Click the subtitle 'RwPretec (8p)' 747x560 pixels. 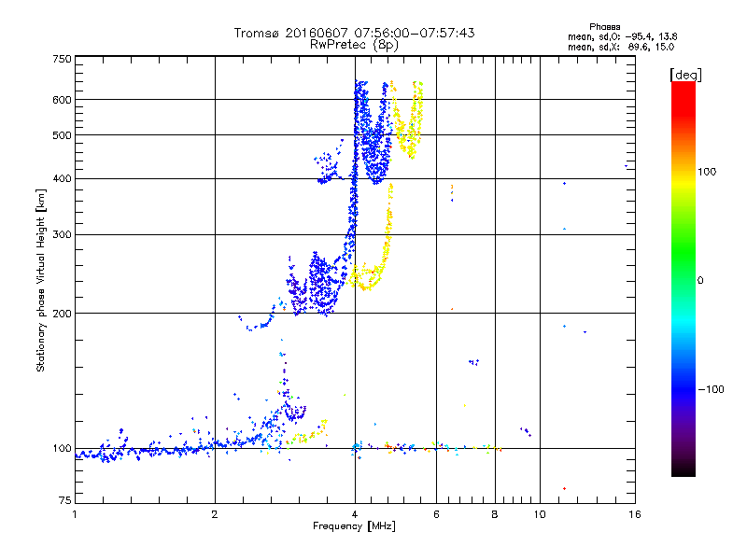click(354, 45)
